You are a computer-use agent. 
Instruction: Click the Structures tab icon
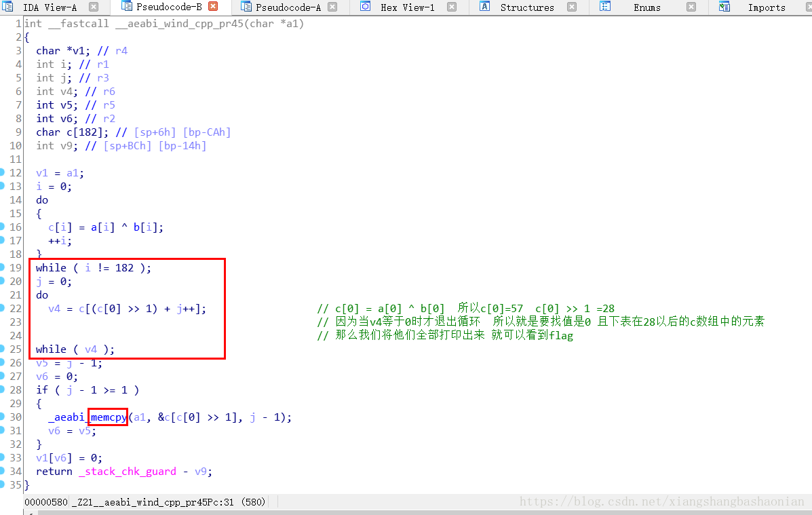(x=483, y=7)
